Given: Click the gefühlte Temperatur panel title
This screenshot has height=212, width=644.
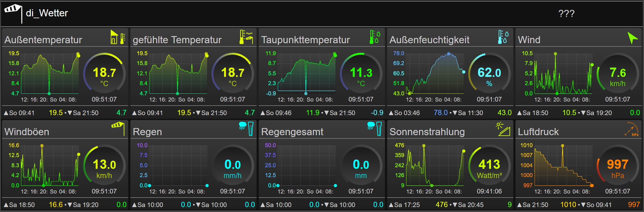Looking at the screenshot, I should pos(177,40).
